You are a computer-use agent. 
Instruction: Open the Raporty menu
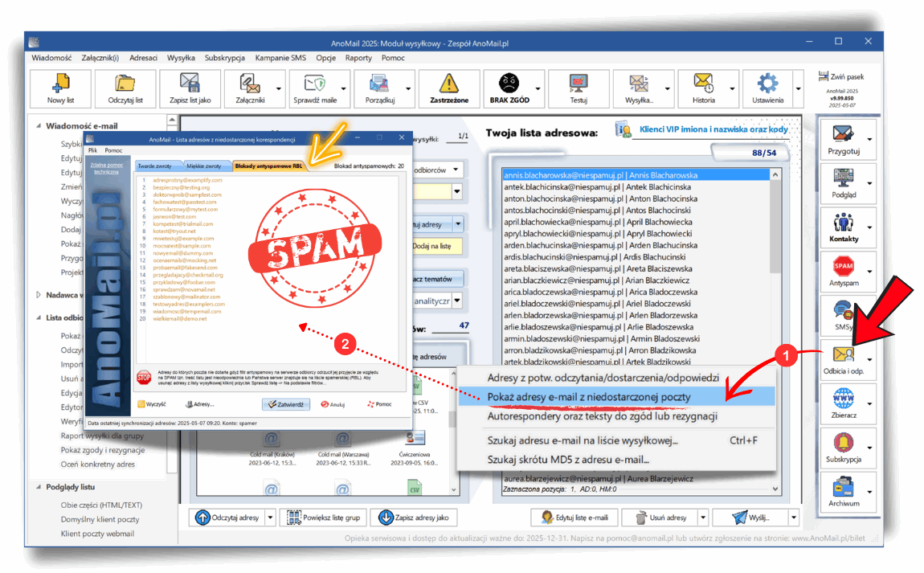[358, 58]
